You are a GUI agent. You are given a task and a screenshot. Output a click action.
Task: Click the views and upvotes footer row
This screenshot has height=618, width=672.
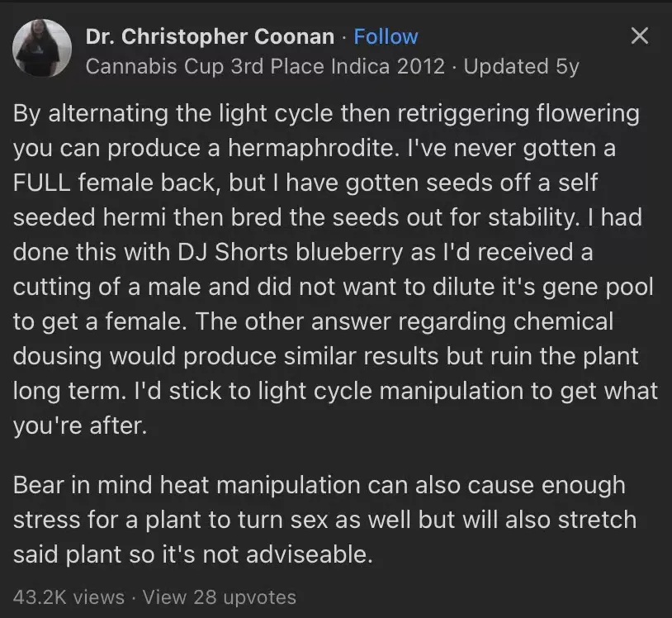[153, 597]
